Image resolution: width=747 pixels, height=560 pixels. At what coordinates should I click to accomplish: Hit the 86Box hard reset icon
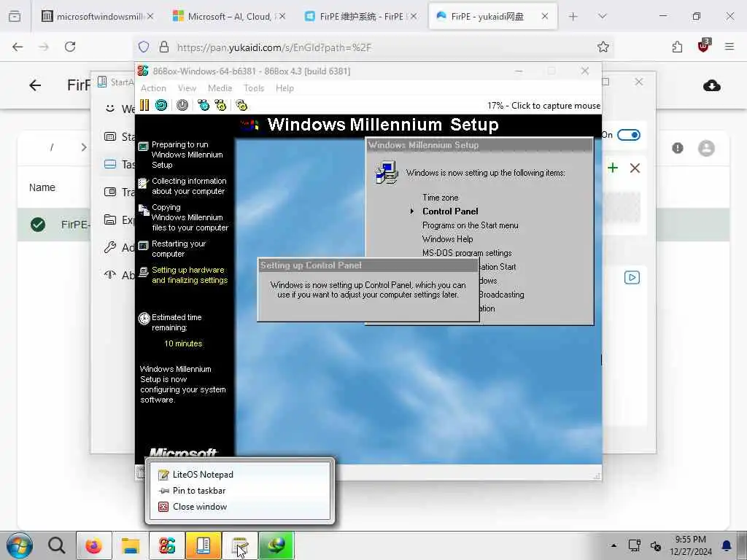coord(161,105)
